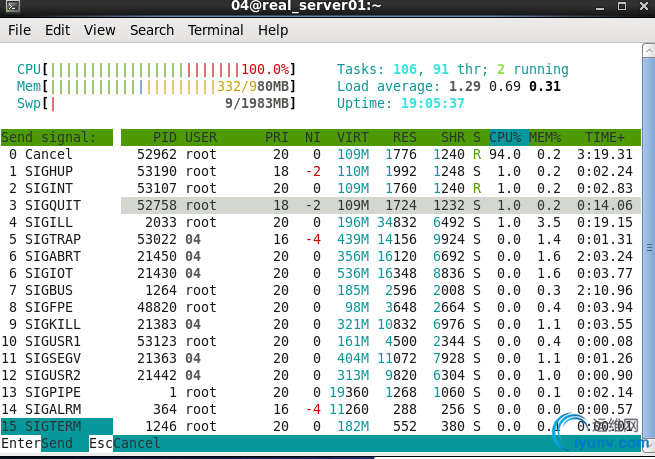Viewport: 655px width, 459px height.
Task: Click the Esc Cancel button
Action: click(124, 443)
